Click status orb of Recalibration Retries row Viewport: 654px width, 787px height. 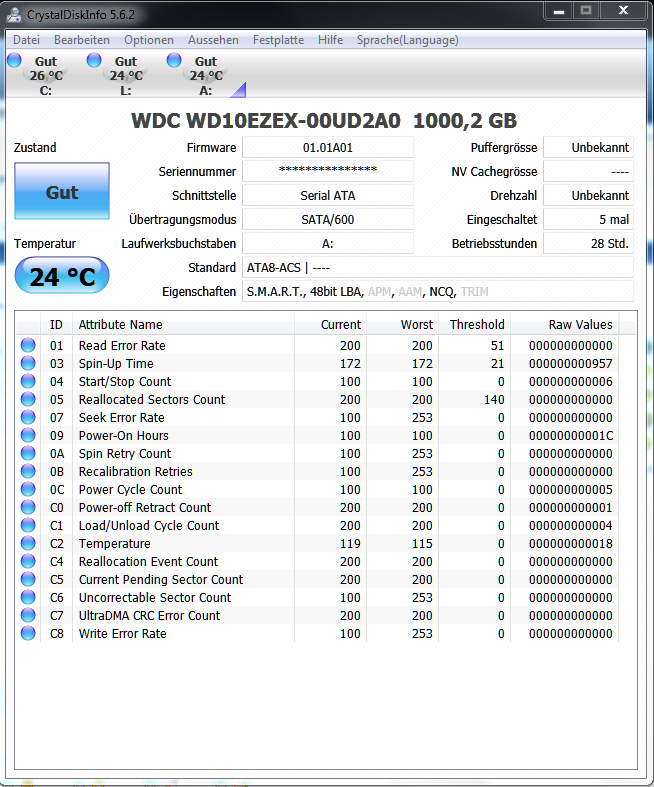coord(28,471)
